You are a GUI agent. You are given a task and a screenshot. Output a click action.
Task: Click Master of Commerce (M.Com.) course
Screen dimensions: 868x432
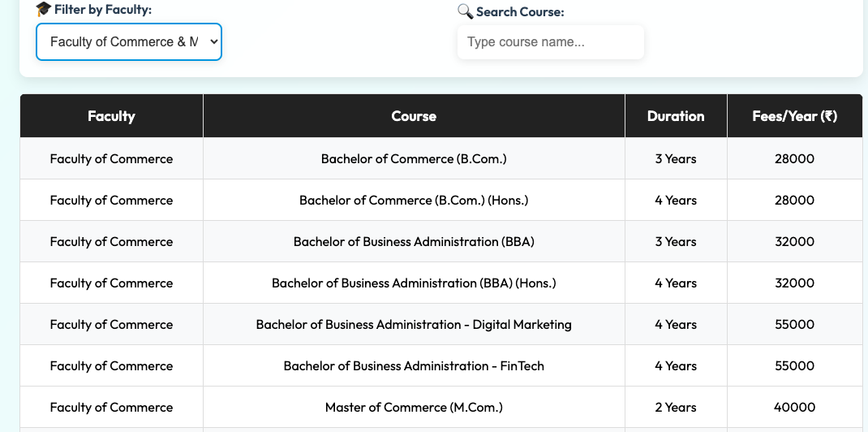click(414, 407)
